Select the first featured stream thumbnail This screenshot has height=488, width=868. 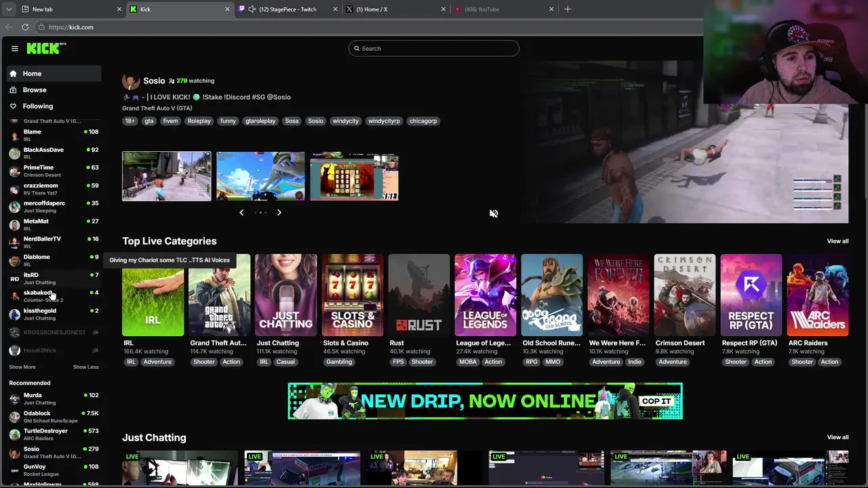(167, 176)
